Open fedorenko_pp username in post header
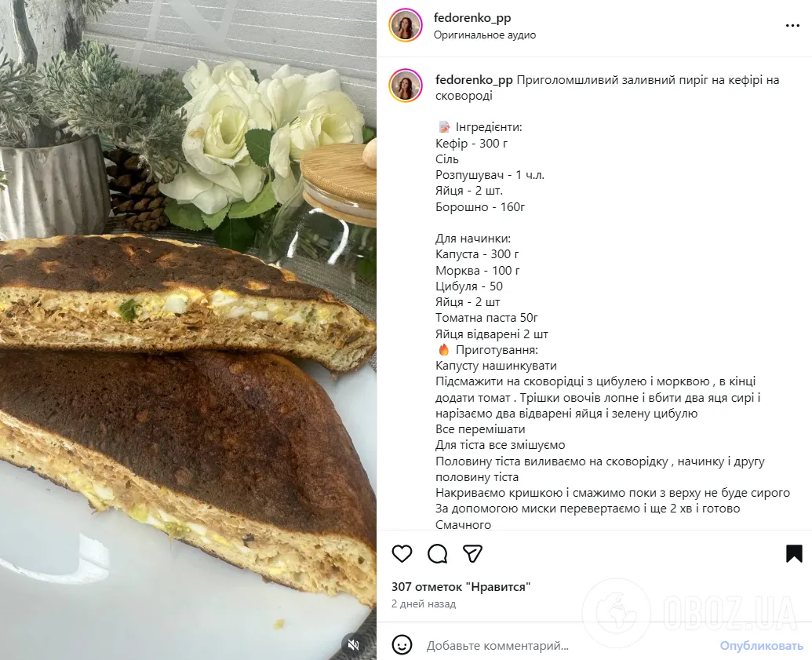 [472, 17]
